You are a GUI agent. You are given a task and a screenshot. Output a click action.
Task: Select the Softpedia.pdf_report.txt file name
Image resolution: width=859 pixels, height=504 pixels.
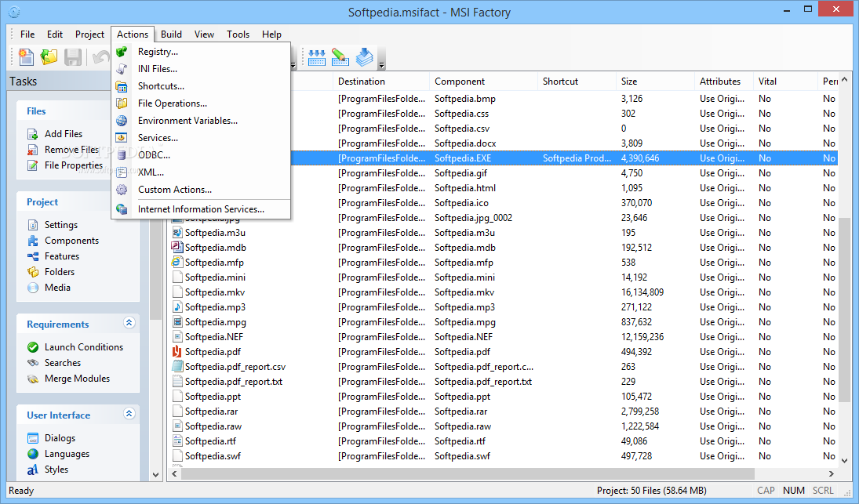[x=233, y=382]
